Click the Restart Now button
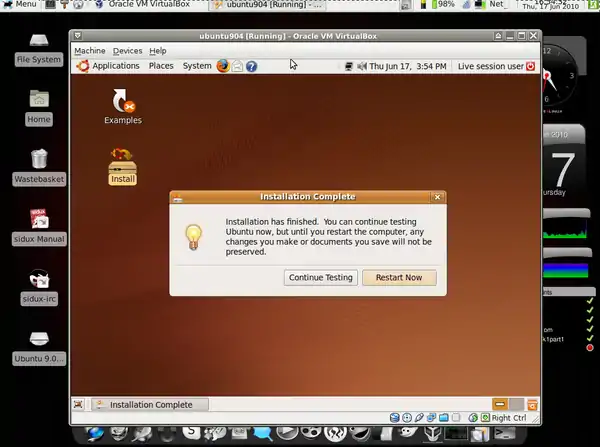 point(399,277)
